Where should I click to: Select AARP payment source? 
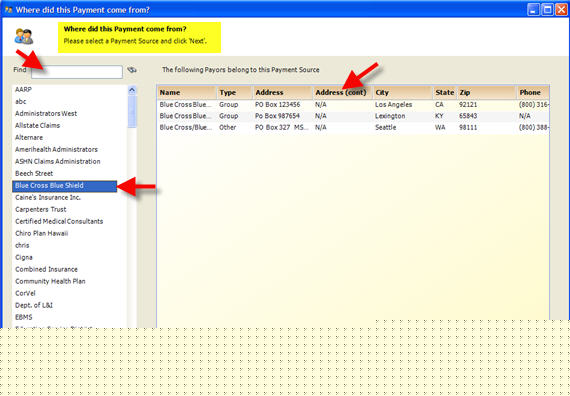point(23,89)
